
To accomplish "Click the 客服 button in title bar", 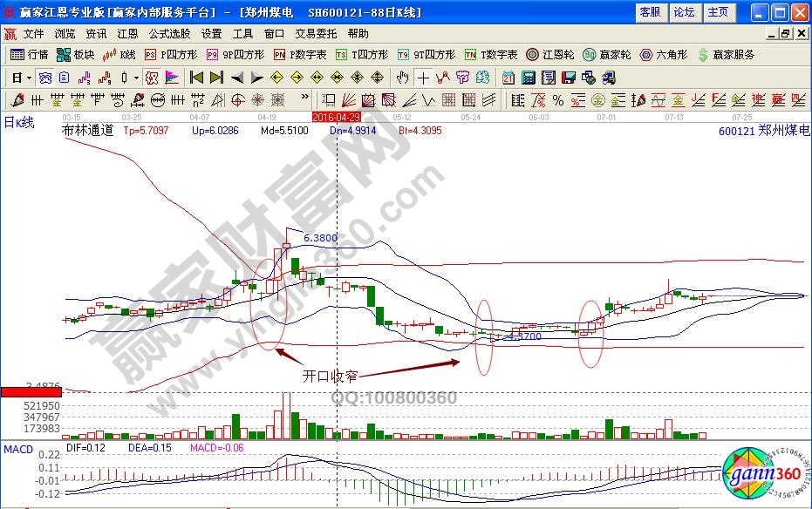I will click(x=650, y=12).
